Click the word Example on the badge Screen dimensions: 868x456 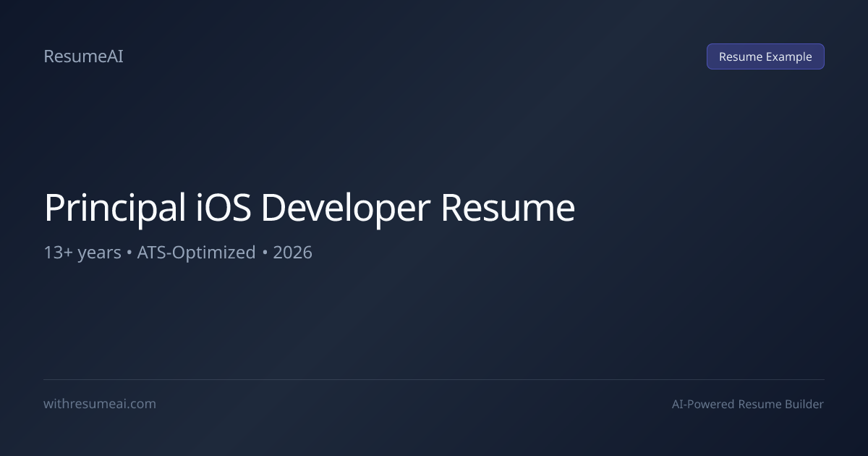[x=789, y=56]
